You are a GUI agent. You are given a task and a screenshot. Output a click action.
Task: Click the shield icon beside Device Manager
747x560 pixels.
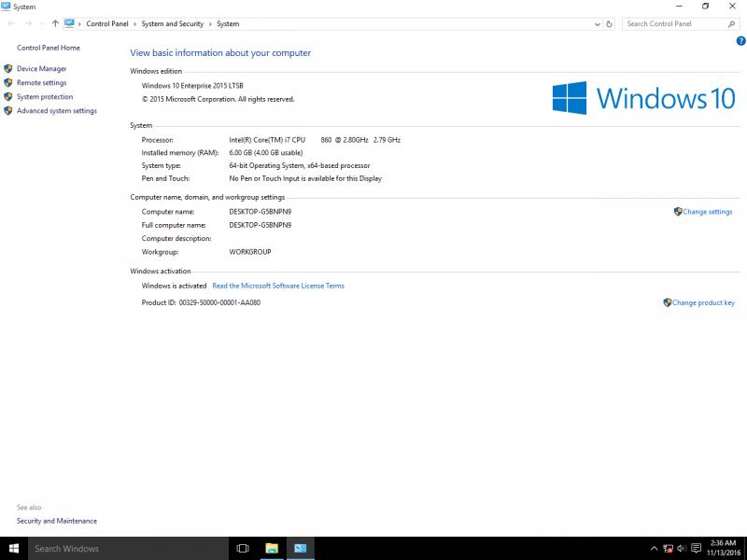8,68
